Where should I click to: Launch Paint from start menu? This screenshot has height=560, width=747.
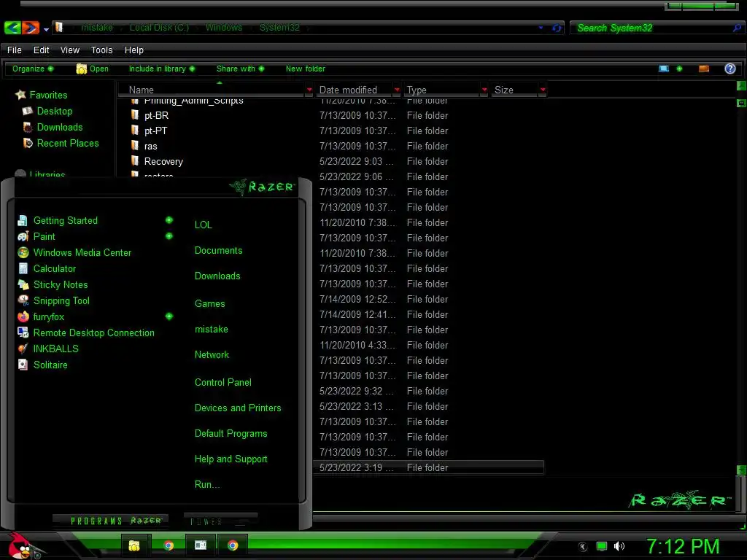pos(44,236)
